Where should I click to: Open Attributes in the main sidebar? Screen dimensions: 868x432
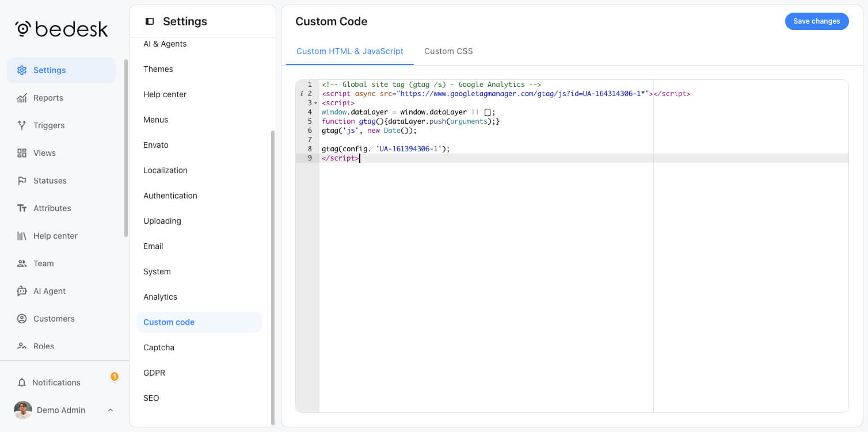coord(61,208)
